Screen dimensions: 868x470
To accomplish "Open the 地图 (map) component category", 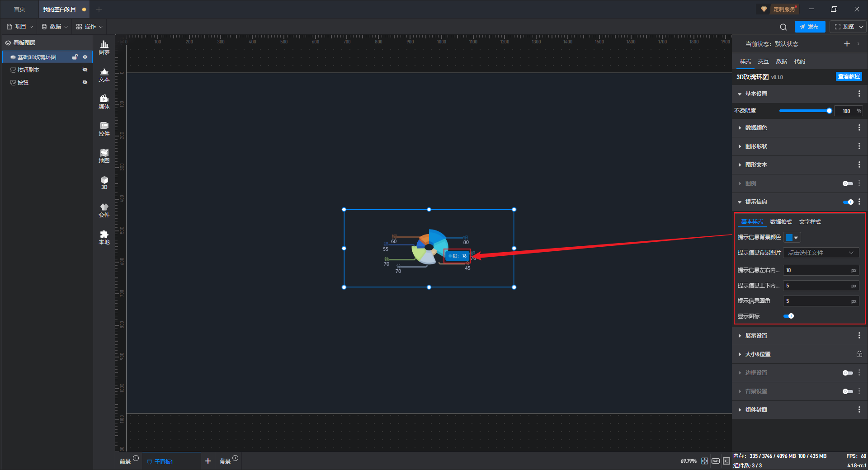I will pos(104,156).
